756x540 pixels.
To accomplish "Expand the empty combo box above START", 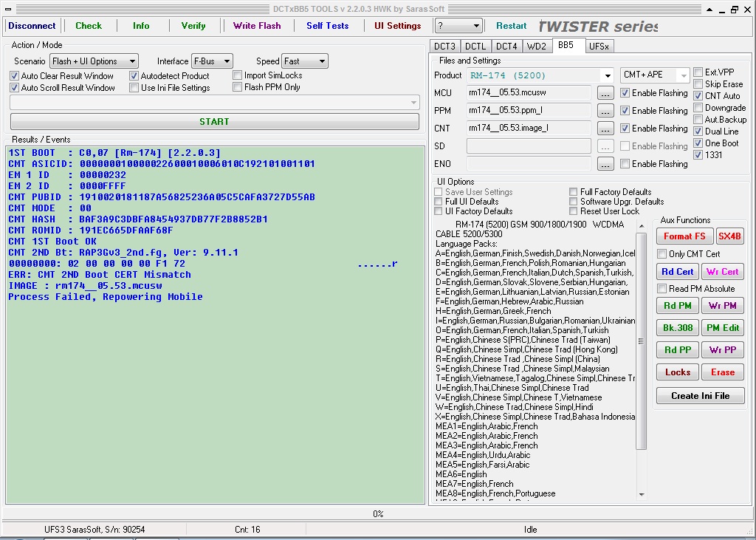I will (x=215, y=102).
